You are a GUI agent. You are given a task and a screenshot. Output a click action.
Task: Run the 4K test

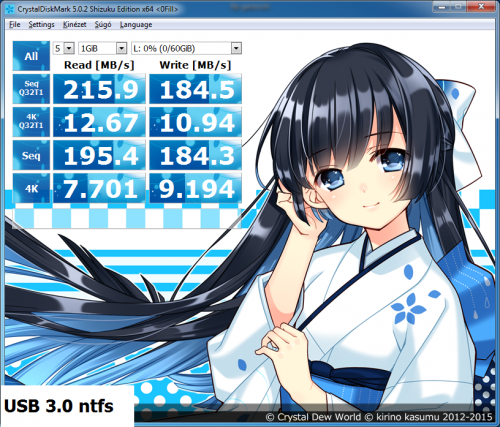31,188
